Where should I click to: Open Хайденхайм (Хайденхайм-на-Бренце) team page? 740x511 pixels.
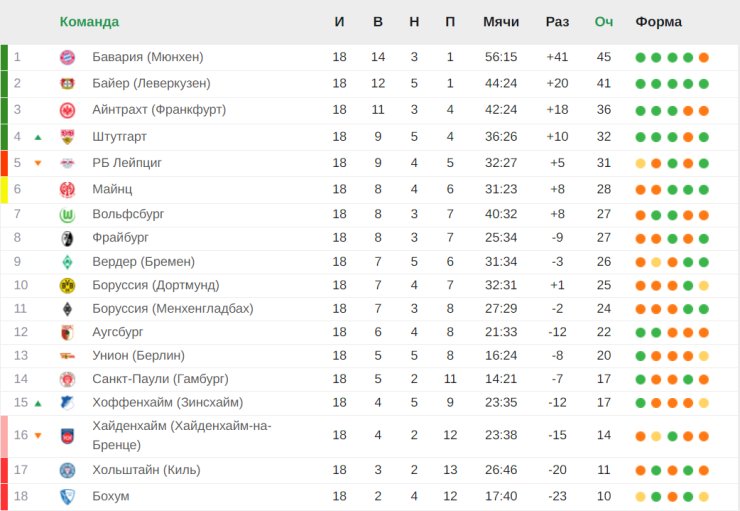(x=182, y=435)
